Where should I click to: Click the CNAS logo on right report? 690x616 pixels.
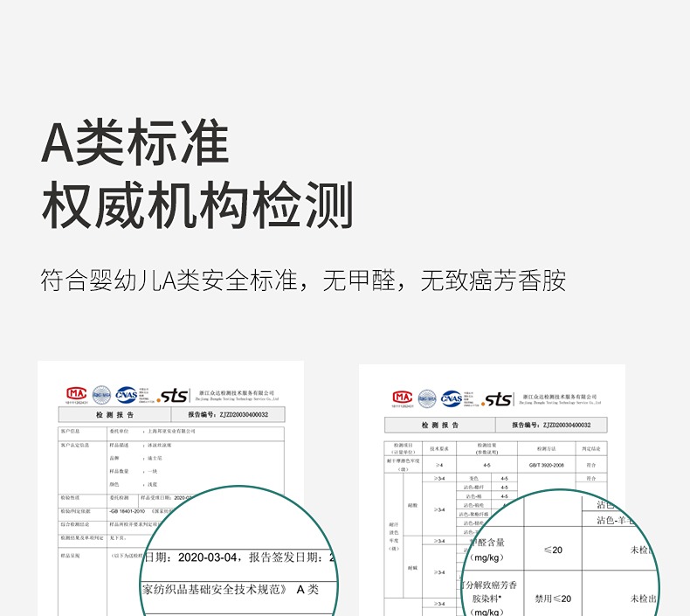(x=451, y=398)
